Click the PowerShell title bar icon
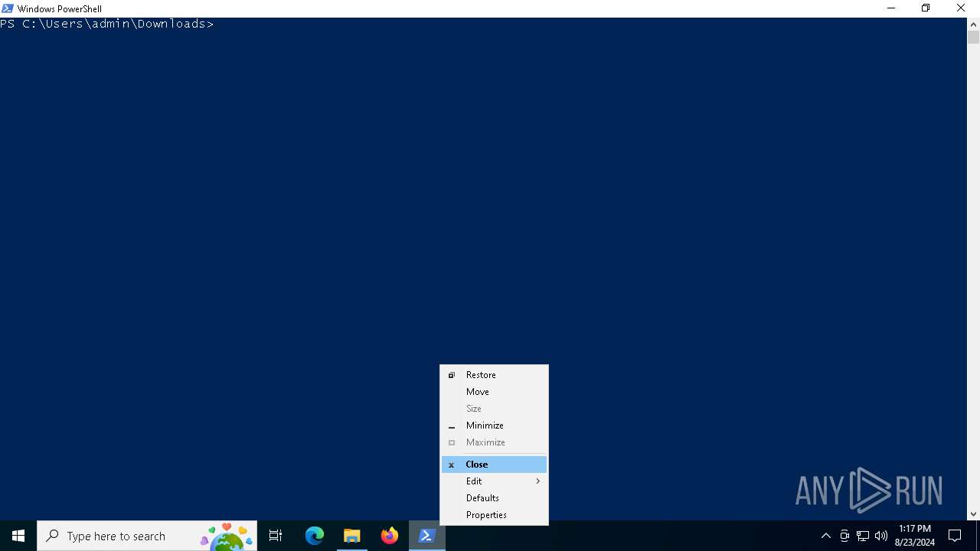Screen dimensions: 980x551 (x=8, y=8)
